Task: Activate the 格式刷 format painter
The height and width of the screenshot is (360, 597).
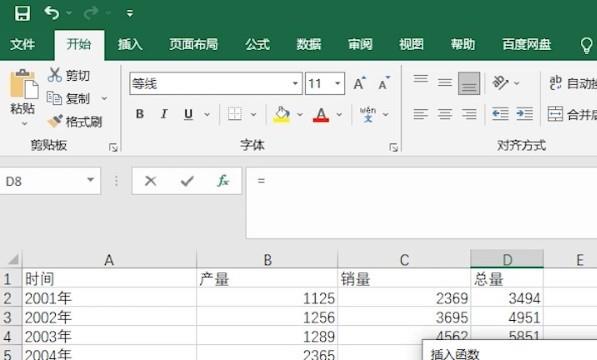Action: 75,122
